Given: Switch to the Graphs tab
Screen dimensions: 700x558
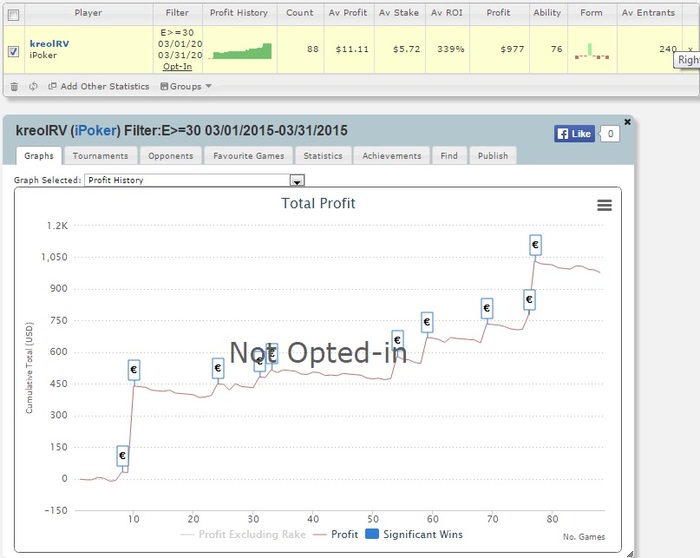Looking at the screenshot, I should tap(39, 156).
